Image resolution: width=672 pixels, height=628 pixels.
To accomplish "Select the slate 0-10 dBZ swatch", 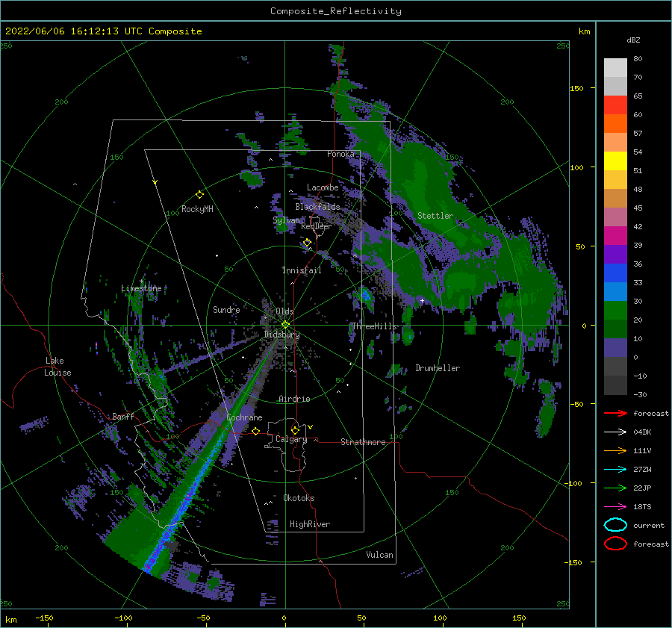I will point(615,348).
